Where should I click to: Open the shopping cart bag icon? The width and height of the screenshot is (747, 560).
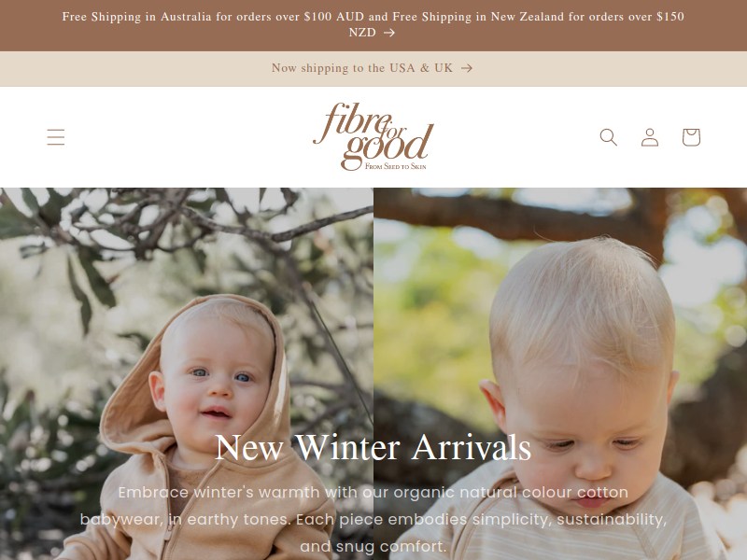(691, 137)
